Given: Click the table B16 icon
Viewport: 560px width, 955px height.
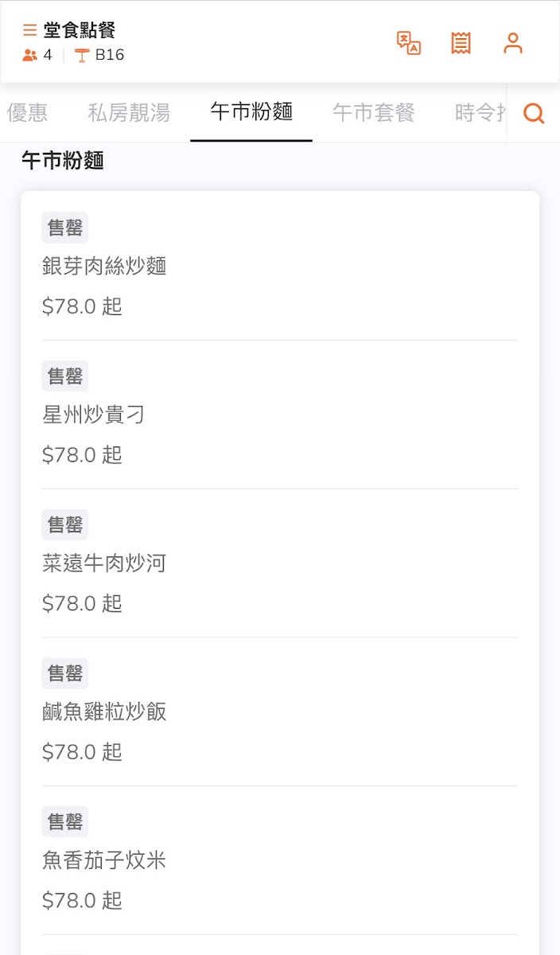Looking at the screenshot, I should click(x=82, y=56).
